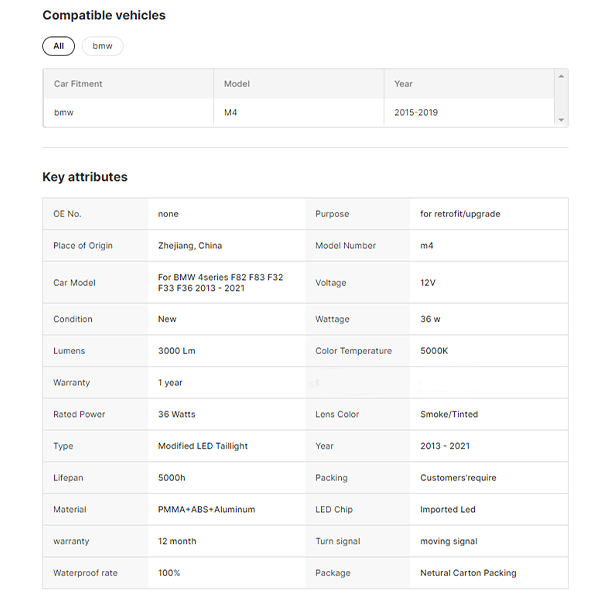Click the fitment table scroll up arrow

pos(561,76)
